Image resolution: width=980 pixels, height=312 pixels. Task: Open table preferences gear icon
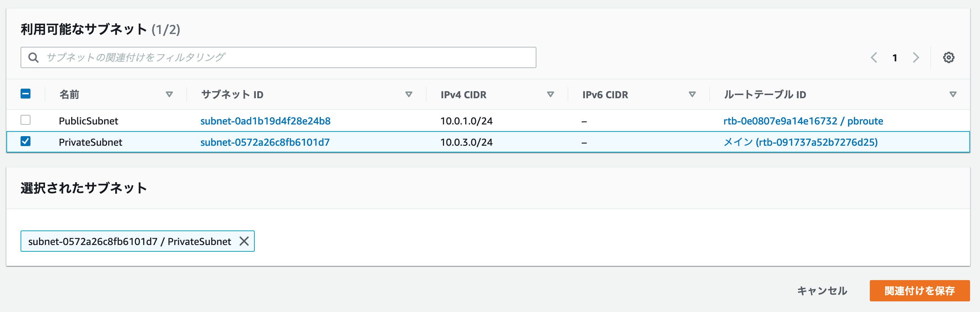pos(948,57)
